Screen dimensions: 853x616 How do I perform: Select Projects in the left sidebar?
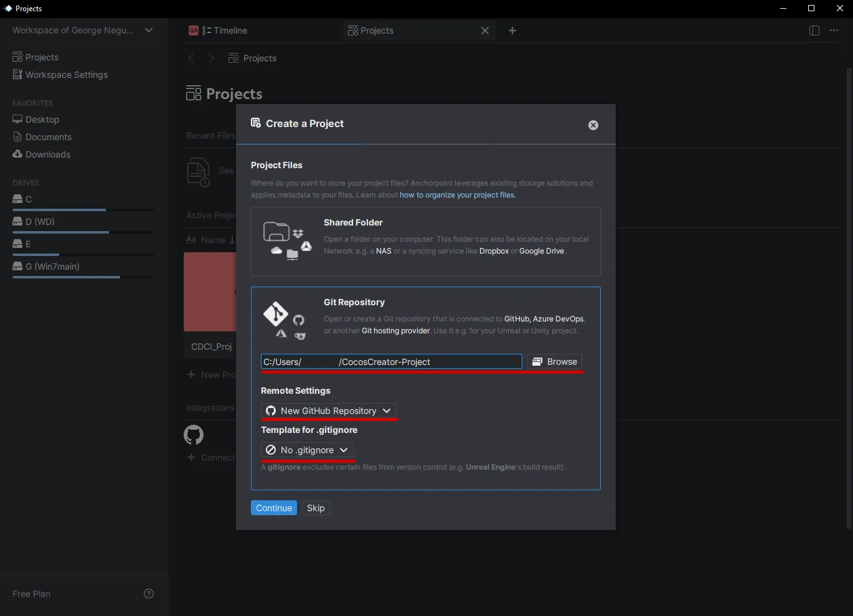click(41, 57)
